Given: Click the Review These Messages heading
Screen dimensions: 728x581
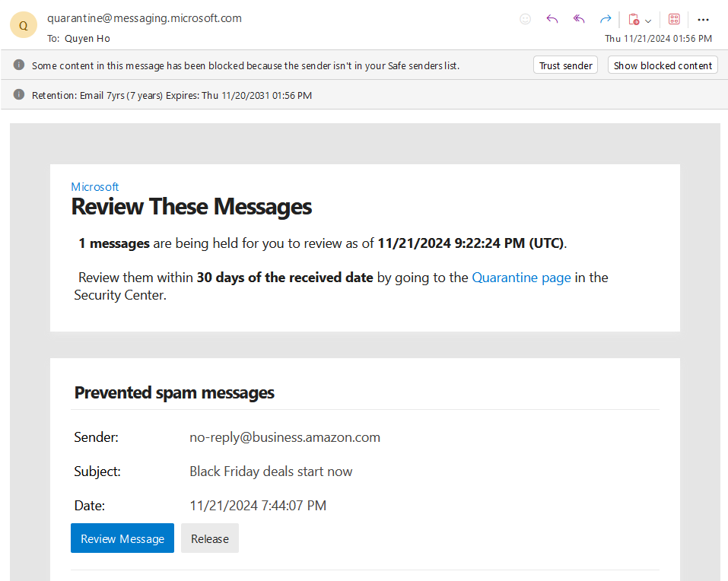Looking at the screenshot, I should point(191,207).
